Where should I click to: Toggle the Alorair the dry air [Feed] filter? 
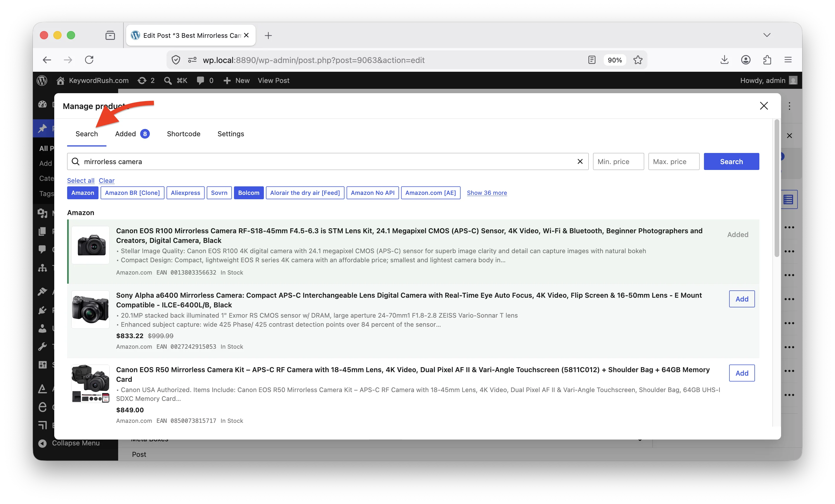[305, 193]
